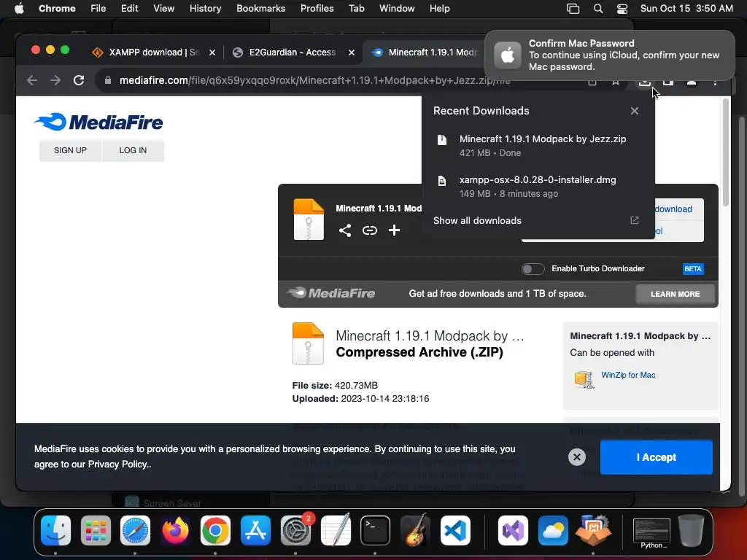Open System Preferences from the Dock
The height and width of the screenshot is (560, 747).
tap(295, 531)
